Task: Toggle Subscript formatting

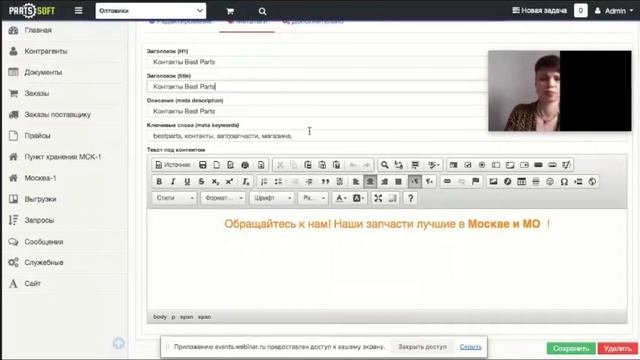Action: (x=215, y=182)
